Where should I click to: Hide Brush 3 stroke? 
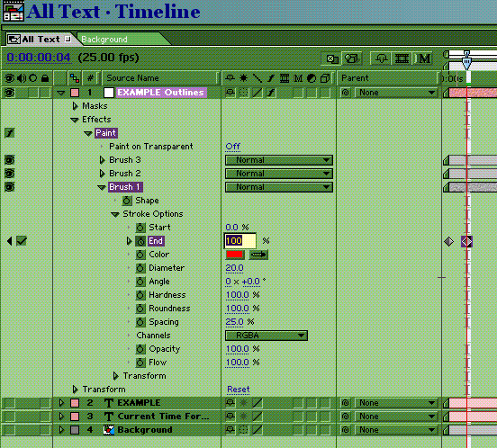(x=10, y=160)
